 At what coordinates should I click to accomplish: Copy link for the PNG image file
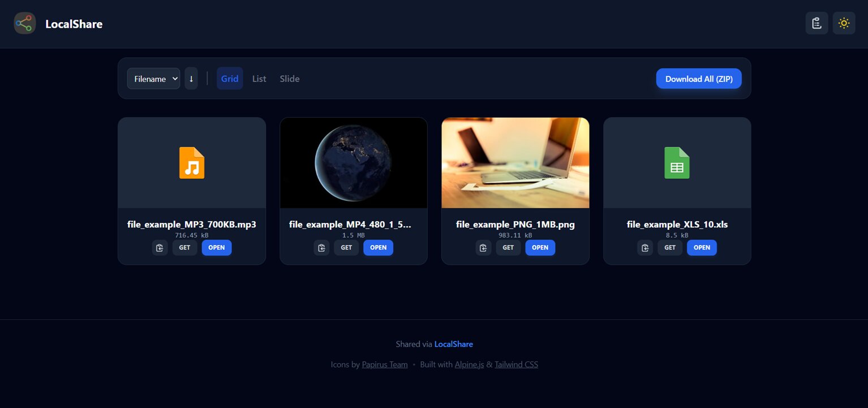point(483,248)
